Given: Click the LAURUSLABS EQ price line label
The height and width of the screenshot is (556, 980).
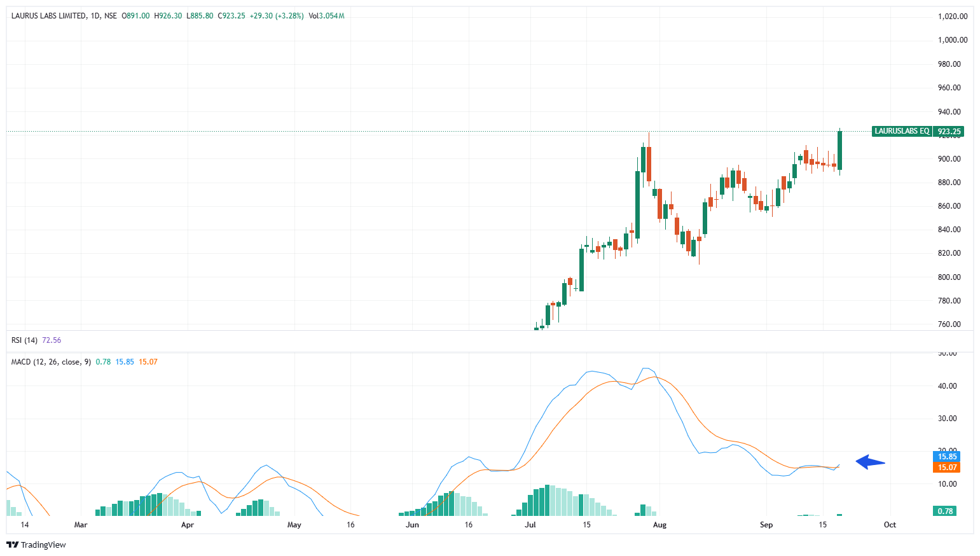Looking at the screenshot, I should coord(902,131).
